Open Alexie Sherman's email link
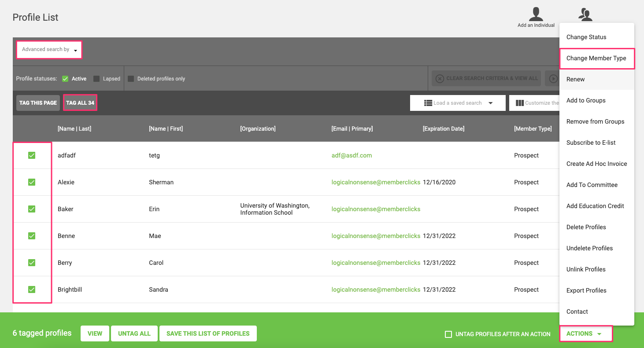The height and width of the screenshot is (348, 644). [x=376, y=182]
